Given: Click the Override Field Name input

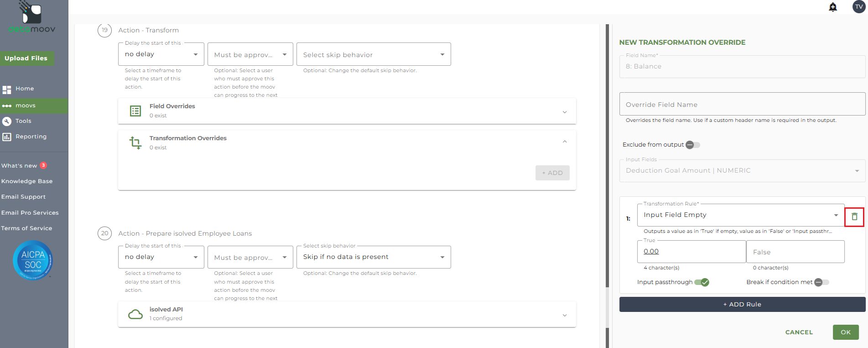Looking at the screenshot, I should click(x=742, y=105).
